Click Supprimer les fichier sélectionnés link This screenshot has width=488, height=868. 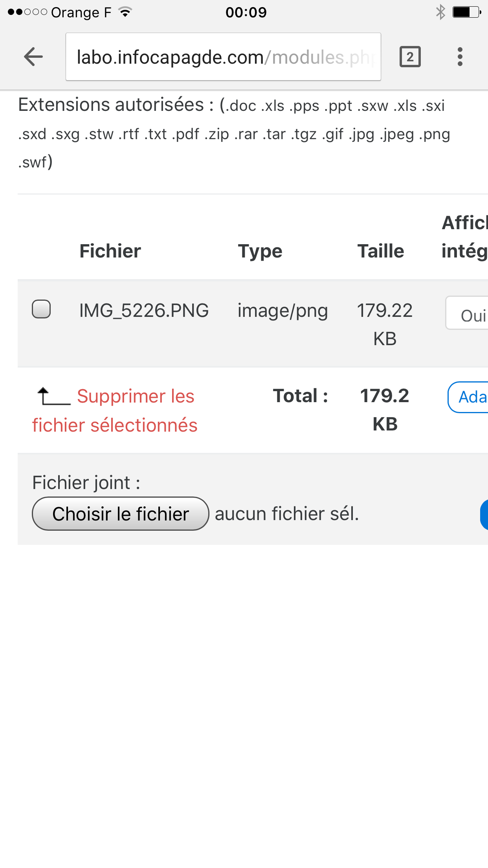[x=115, y=411]
